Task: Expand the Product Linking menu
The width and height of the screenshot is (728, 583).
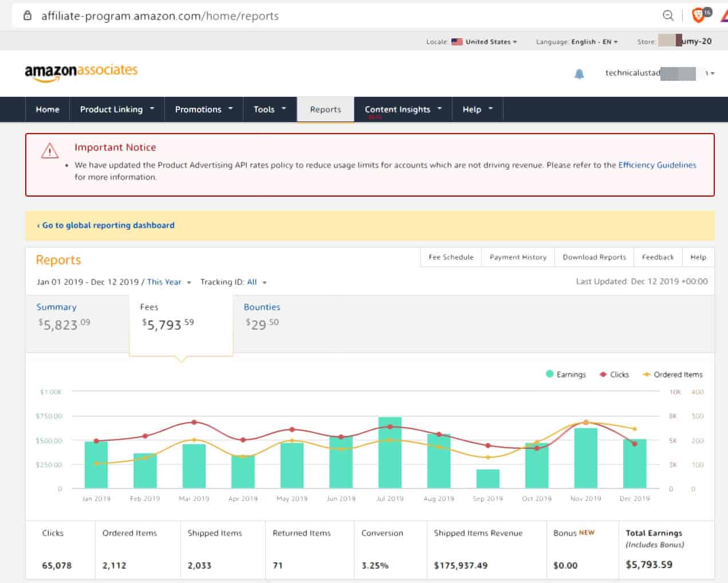Action: coord(117,109)
